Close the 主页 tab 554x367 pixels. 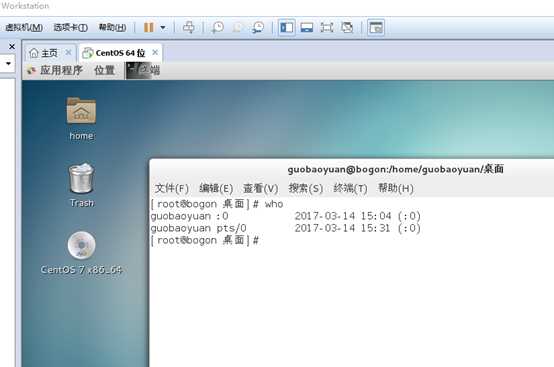pos(69,53)
